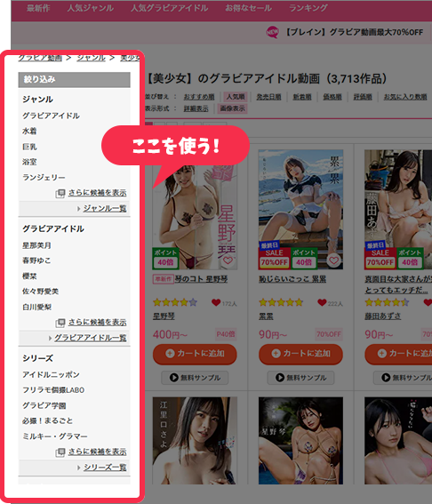Filter by 水着 genre in sidebar
Screen dimensions: 432x504
29,132
